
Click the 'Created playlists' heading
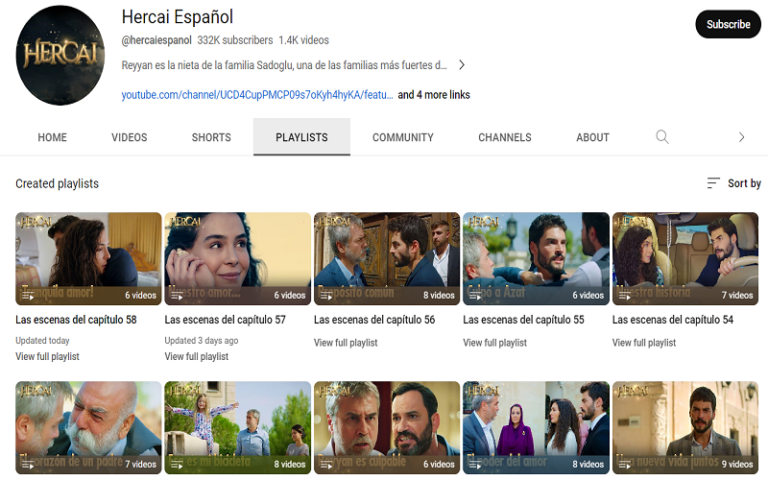pyautogui.click(x=57, y=184)
